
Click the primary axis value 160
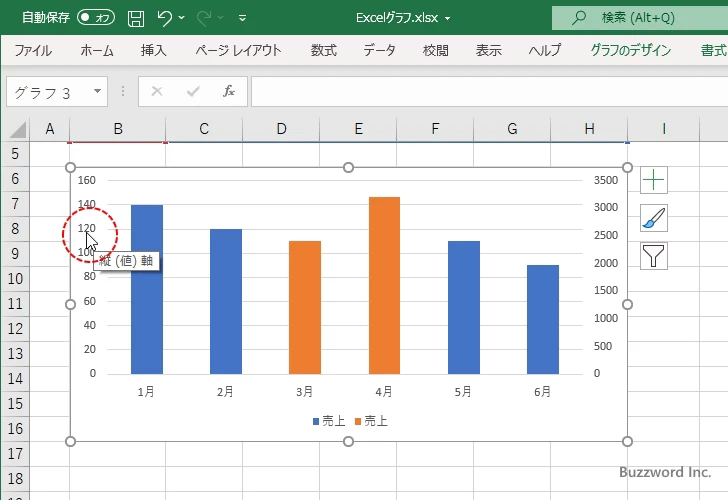(x=87, y=180)
